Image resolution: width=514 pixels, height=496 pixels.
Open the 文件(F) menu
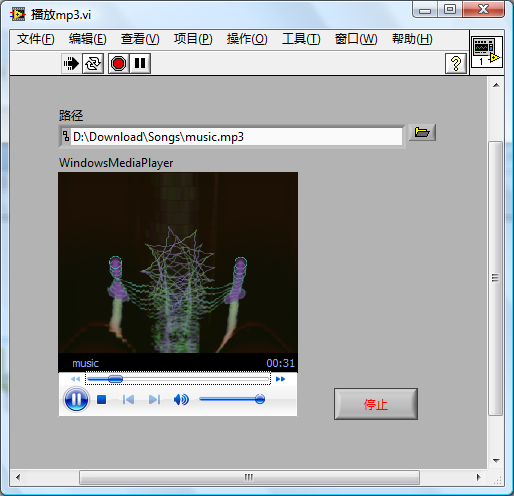click(36, 39)
